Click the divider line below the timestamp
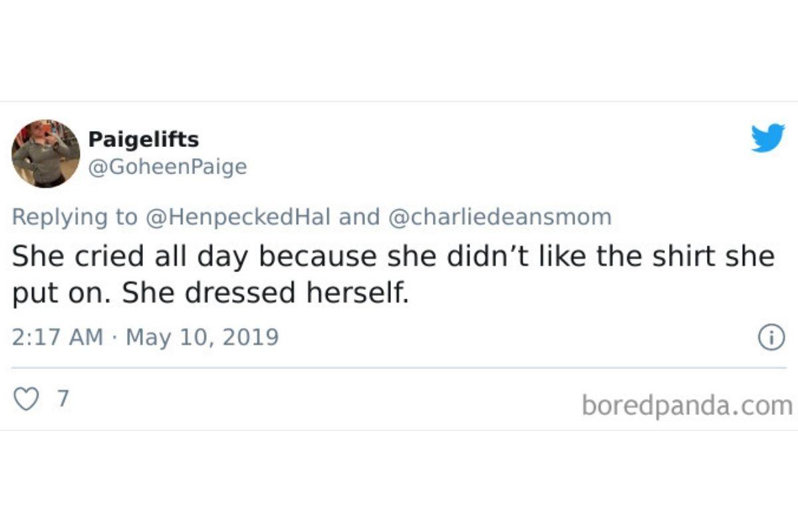Viewport: 798px width, 532px height. coord(399,367)
